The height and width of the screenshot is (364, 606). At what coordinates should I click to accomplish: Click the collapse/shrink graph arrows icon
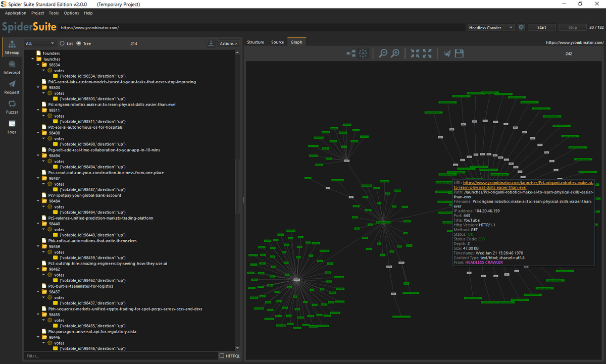click(x=415, y=53)
